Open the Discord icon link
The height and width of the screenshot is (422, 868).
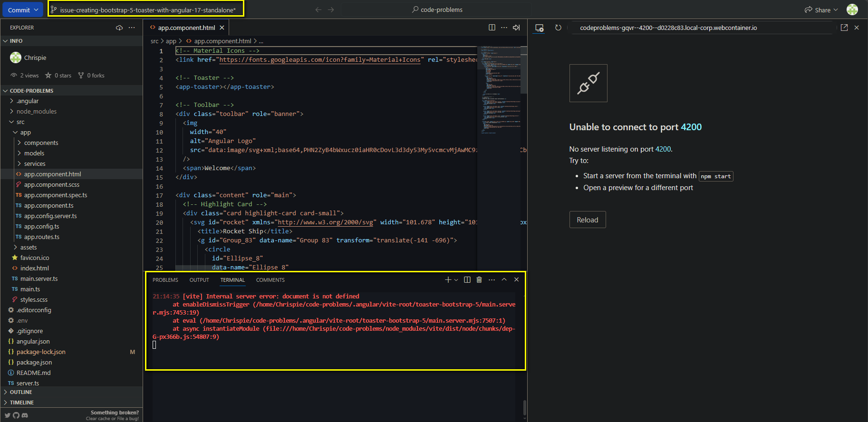(x=25, y=415)
